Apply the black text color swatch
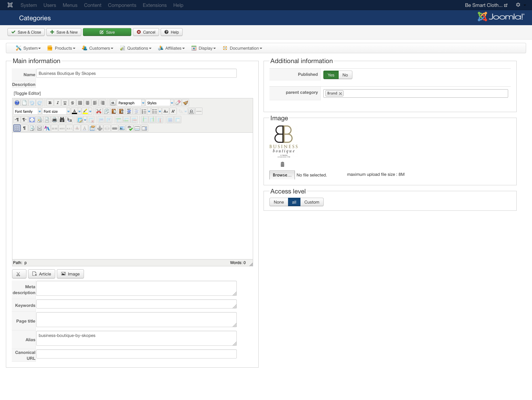The height and width of the screenshot is (400, 532). (74, 111)
